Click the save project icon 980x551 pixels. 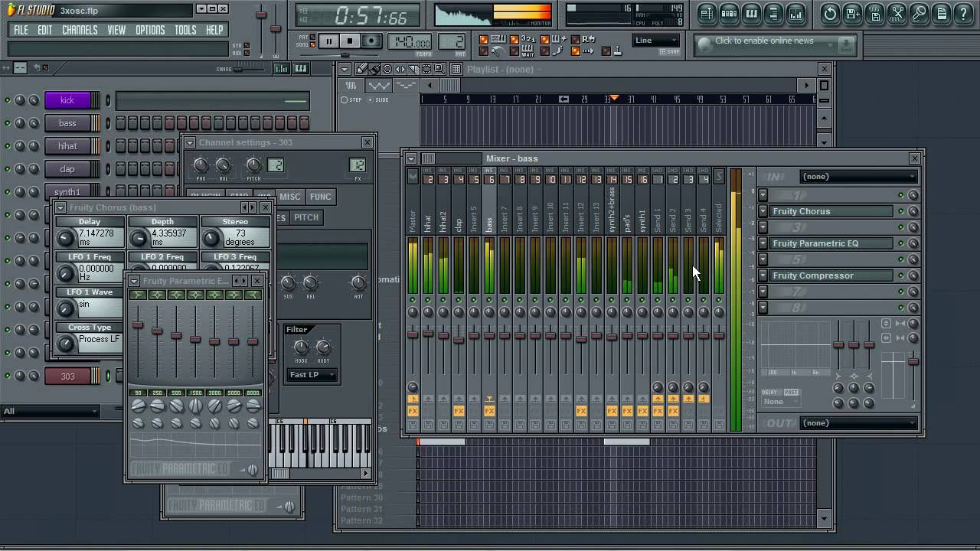tap(852, 13)
